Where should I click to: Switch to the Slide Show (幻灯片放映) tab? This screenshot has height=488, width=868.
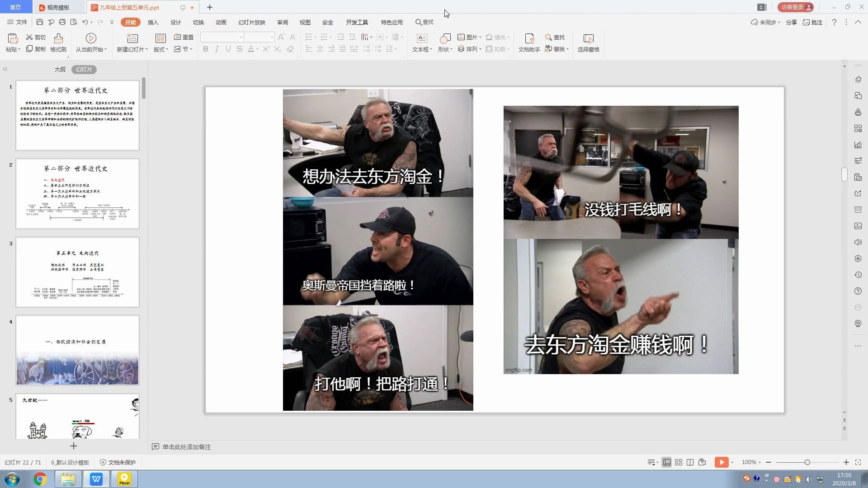coord(252,22)
